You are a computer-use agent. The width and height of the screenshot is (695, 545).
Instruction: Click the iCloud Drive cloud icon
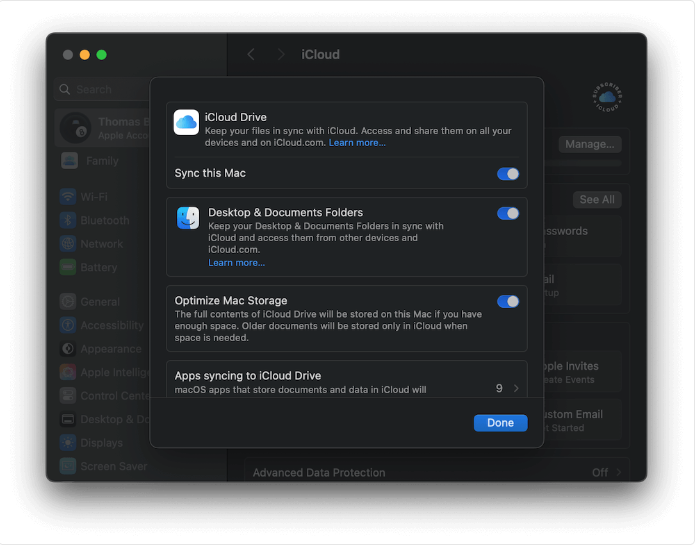click(x=186, y=122)
